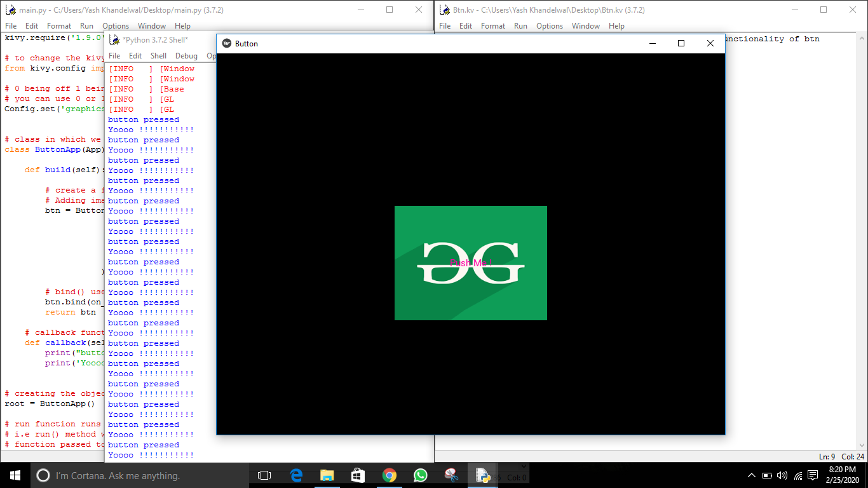Screen dimensions: 868x488
Task: Open Options menu in Btn.kv window
Action: [550, 26]
